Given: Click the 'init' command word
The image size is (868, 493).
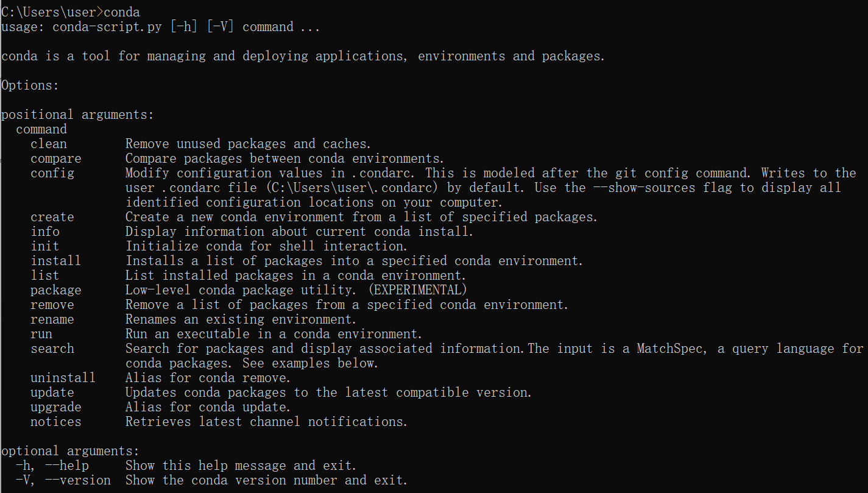Looking at the screenshot, I should (45, 246).
